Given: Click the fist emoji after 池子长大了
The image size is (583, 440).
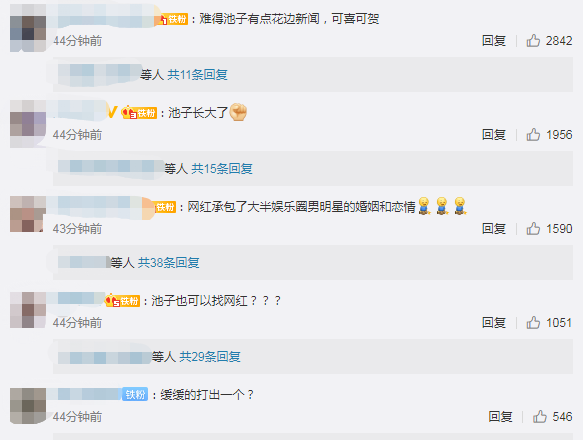Looking at the screenshot, I should [x=238, y=112].
